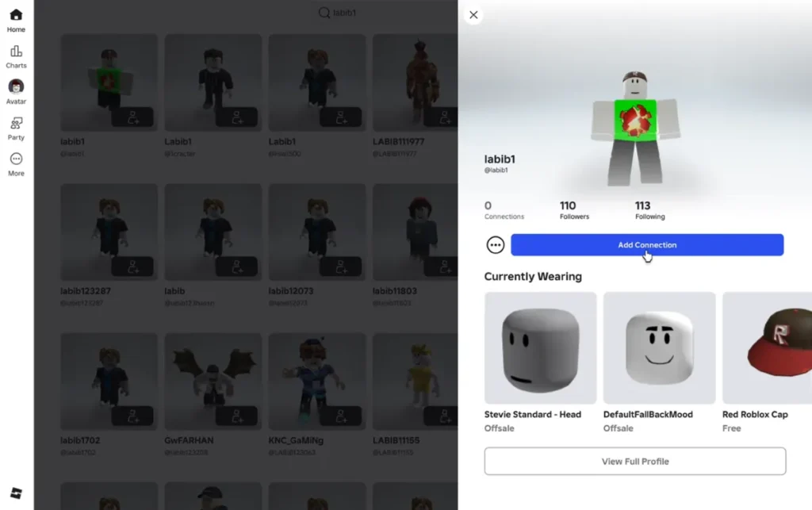The image size is (812, 510).
Task: Add connection icon on labib11803 card
Action: point(441,267)
